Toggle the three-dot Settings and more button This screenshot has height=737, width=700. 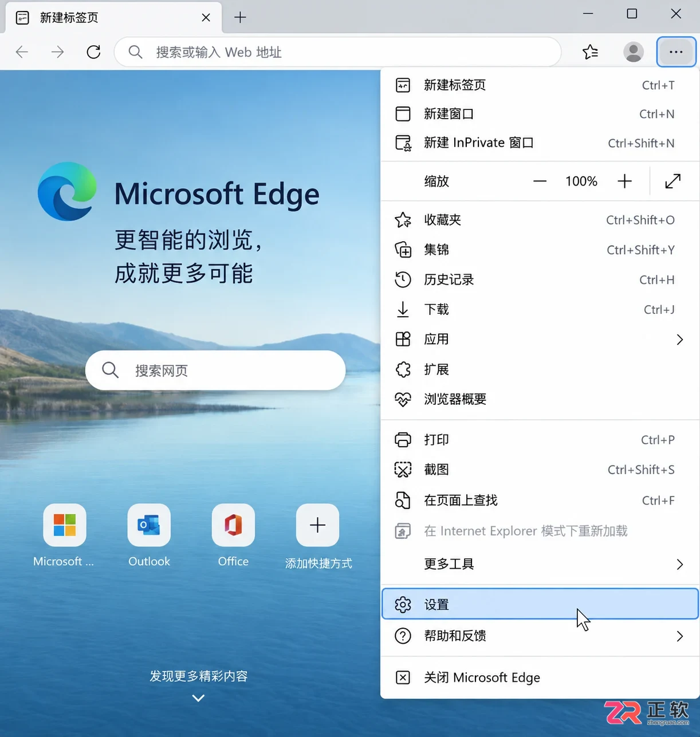pyautogui.click(x=676, y=52)
